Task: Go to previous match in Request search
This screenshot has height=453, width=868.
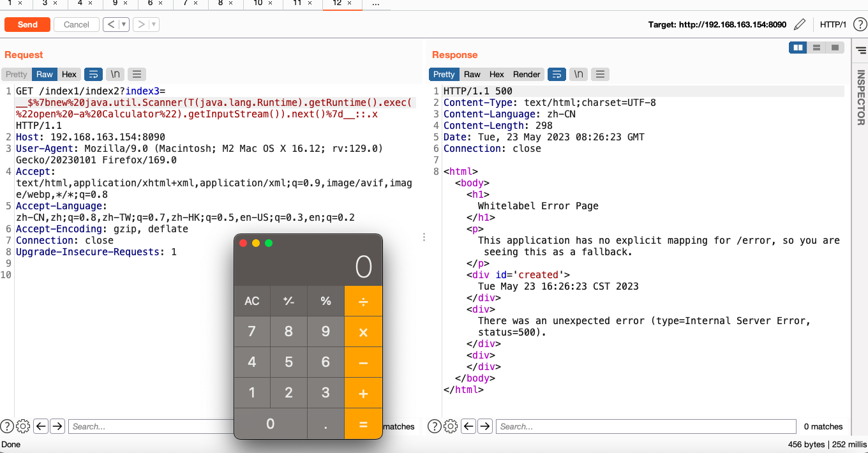Action: (x=41, y=426)
